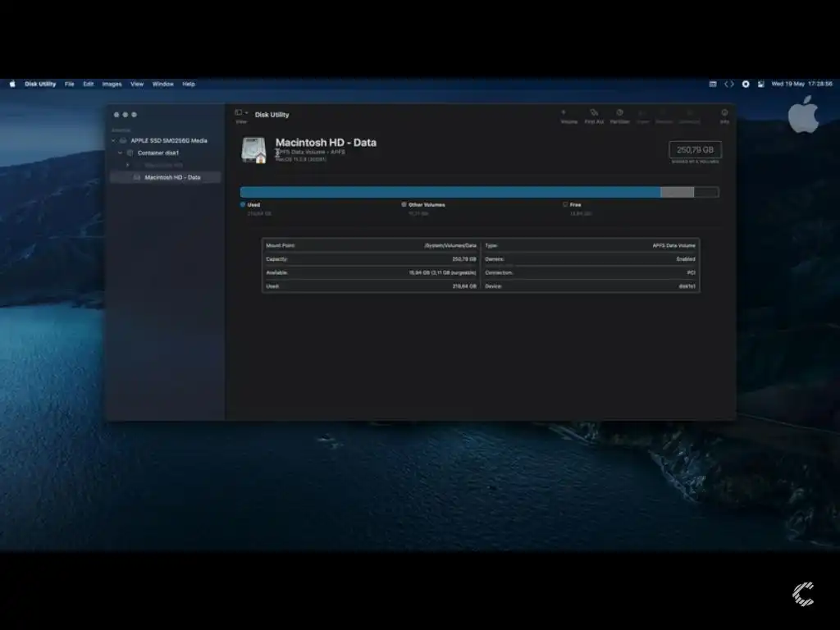840x630 pixels.
Task: Collapse the Container disk1 disclosure arrow
Action: coord(121,153)
